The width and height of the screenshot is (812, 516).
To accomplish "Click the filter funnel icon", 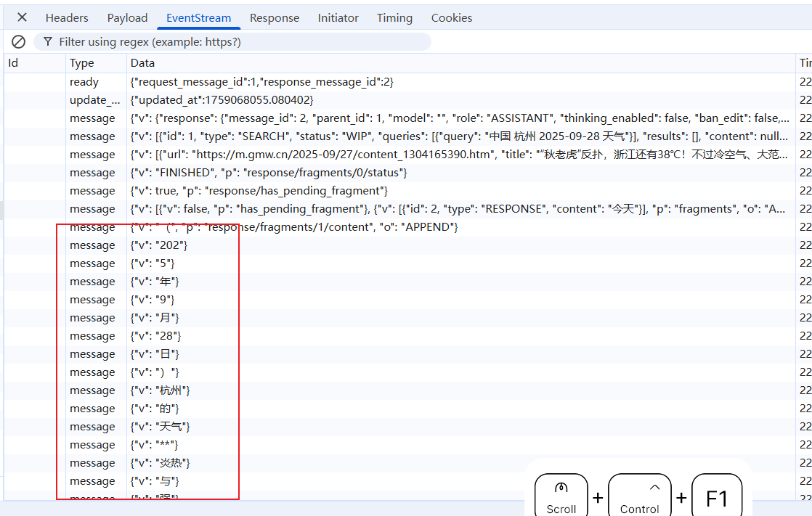I will [48, 41].
